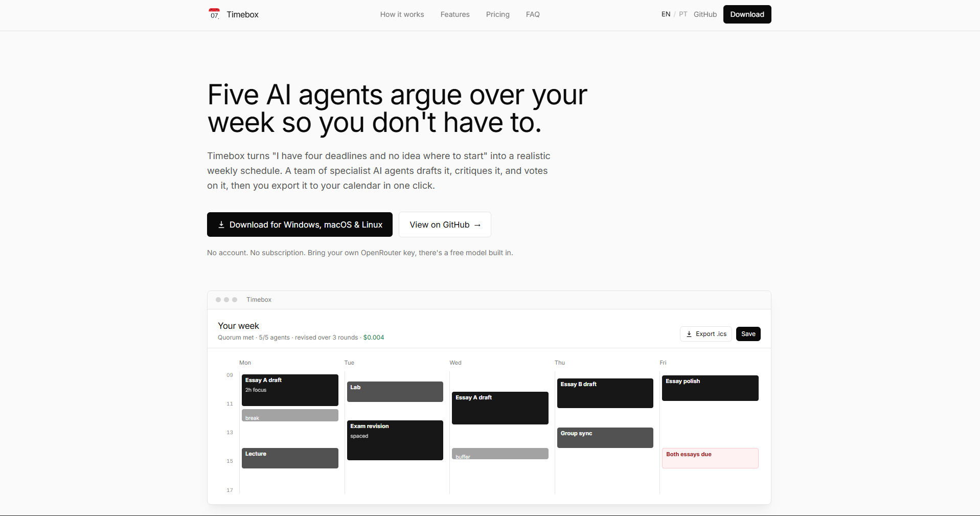Open the How it works nav item
The height and width of the screenshot is (516, 980).
click(402, 14)
